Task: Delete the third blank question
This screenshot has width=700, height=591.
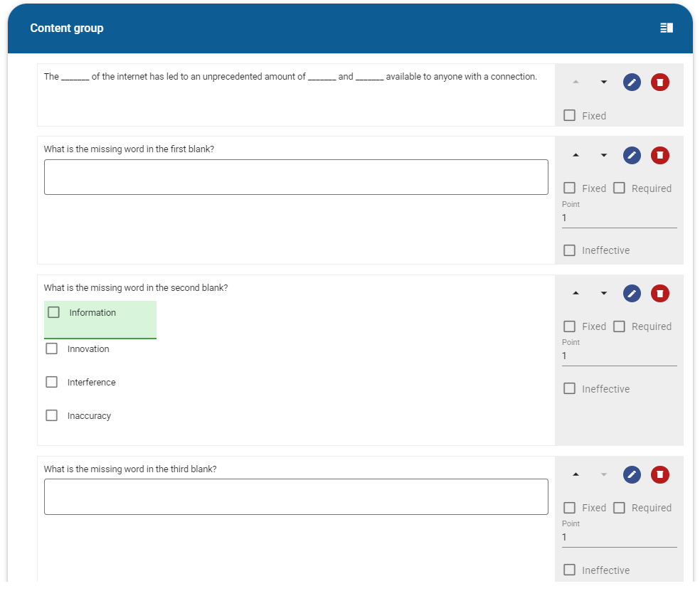Action: pos(660,474)
